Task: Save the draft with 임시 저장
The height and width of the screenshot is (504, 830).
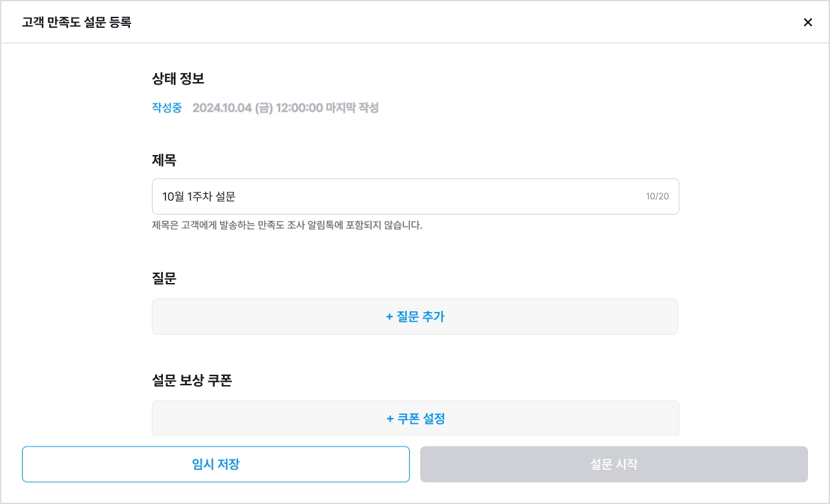Action: click(x=216, y=465)
